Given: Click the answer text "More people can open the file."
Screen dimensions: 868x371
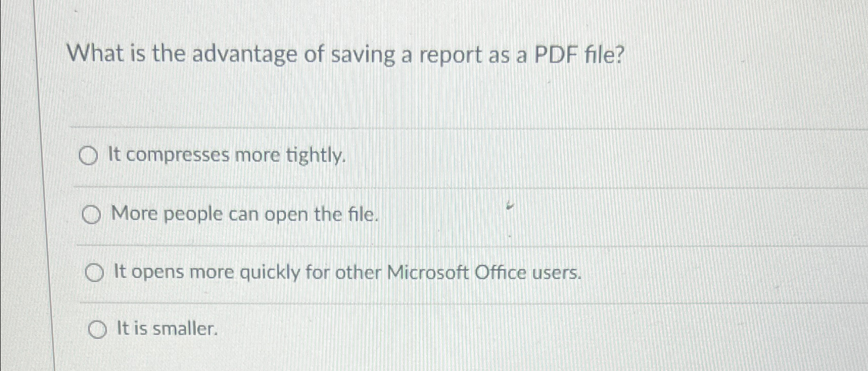Looking at the screenshot, I should click(x=244, y=215).
